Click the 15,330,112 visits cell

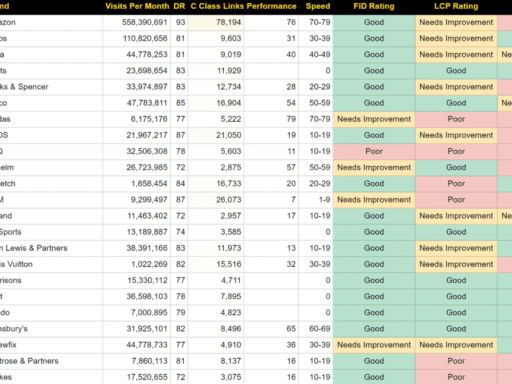tap(137, 280)
